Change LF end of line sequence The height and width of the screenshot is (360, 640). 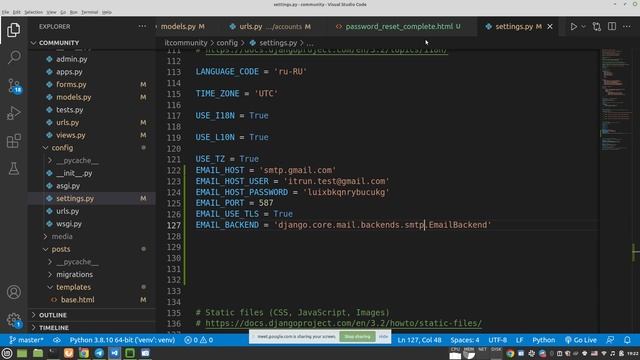coord(519,340)
